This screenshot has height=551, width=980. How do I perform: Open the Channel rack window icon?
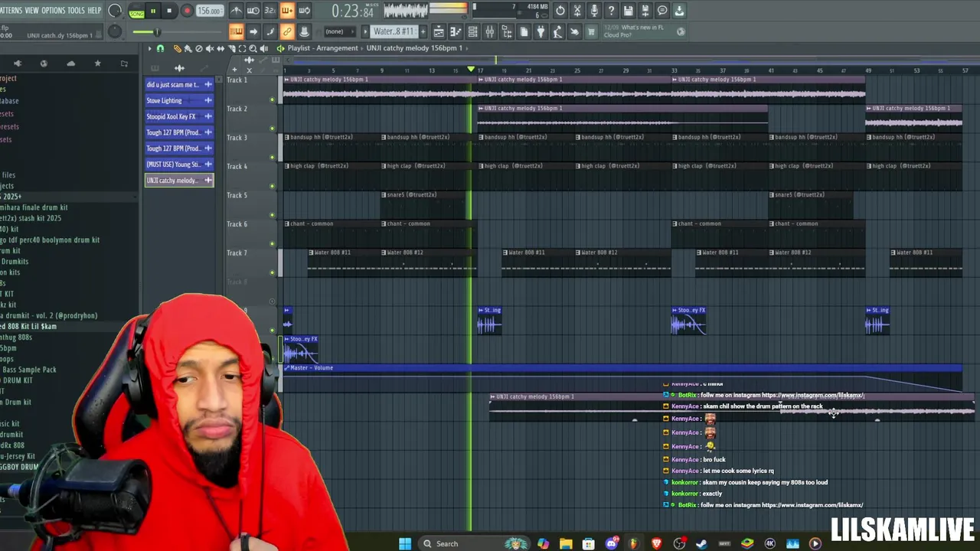tap(472, 31)
